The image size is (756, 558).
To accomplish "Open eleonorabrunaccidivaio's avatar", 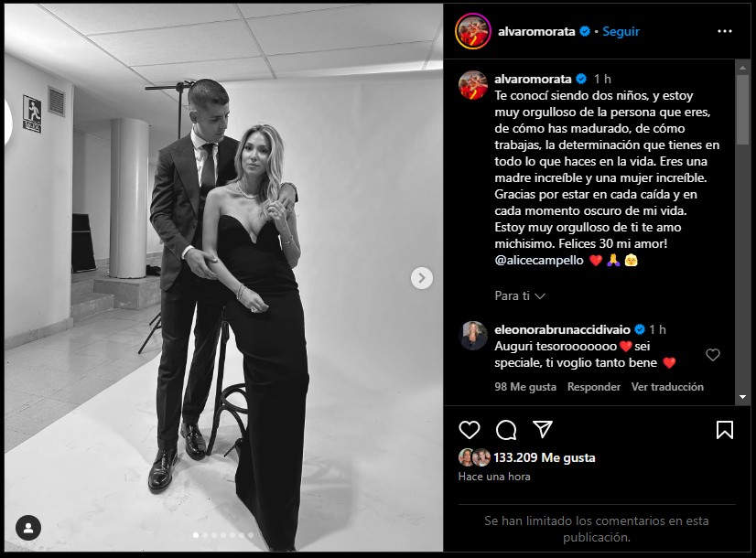I will pos(473,336).
